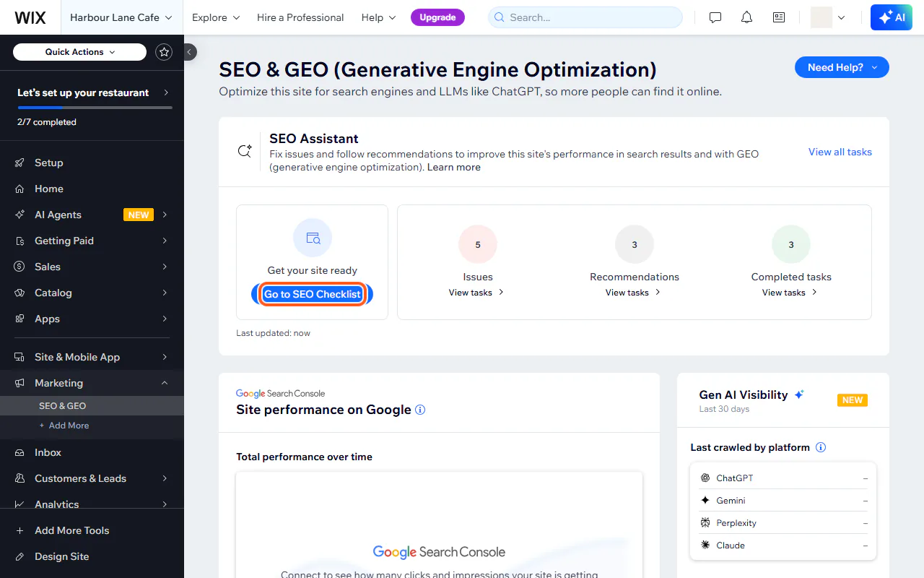The height and width of the screenshot is (578, 924).
Task: Click the Design Site pencil icon
Action: [x=19, y=556]
